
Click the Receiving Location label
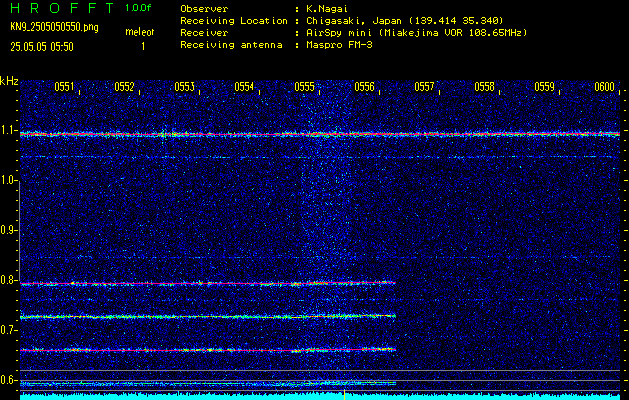(x=234, y=21)
